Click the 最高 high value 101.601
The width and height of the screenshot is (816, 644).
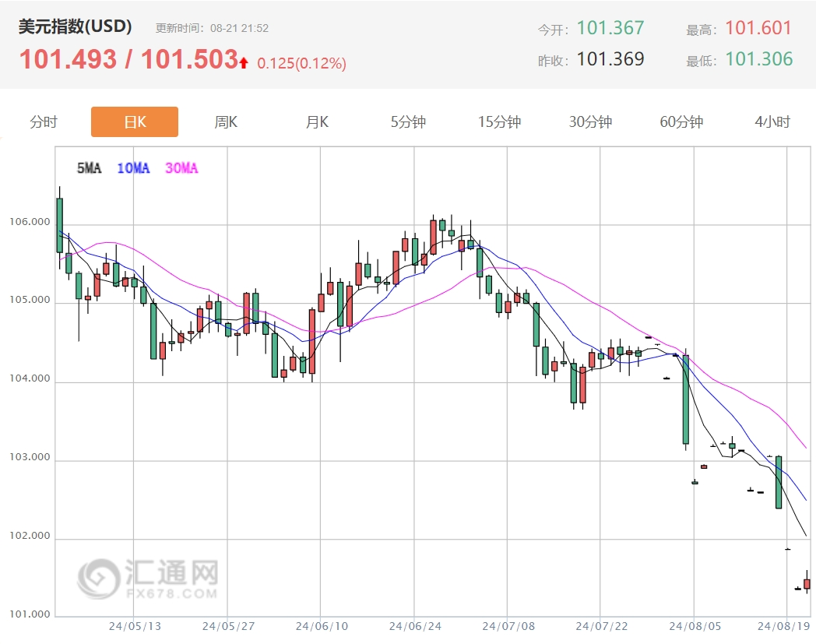[758, 28]
